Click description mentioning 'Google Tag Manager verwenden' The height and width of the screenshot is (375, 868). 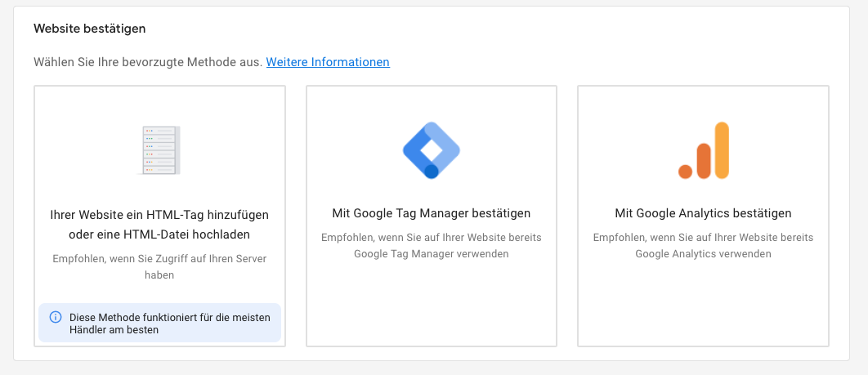[432, 246]
